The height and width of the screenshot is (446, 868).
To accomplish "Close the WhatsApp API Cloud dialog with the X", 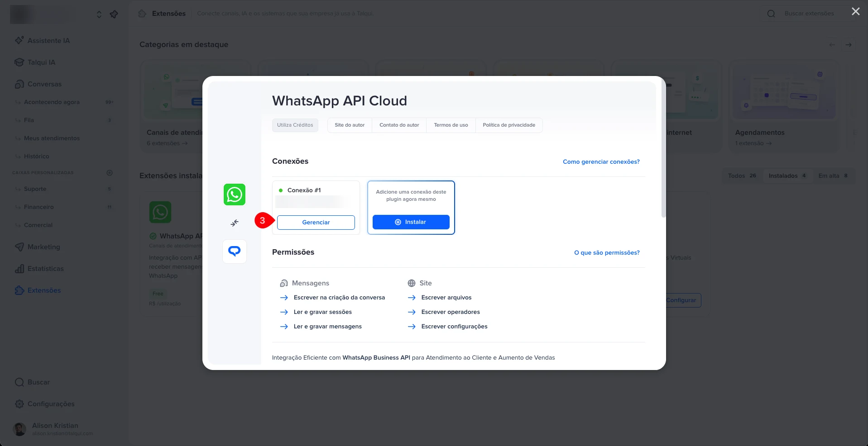I will (x=855, y=11).
